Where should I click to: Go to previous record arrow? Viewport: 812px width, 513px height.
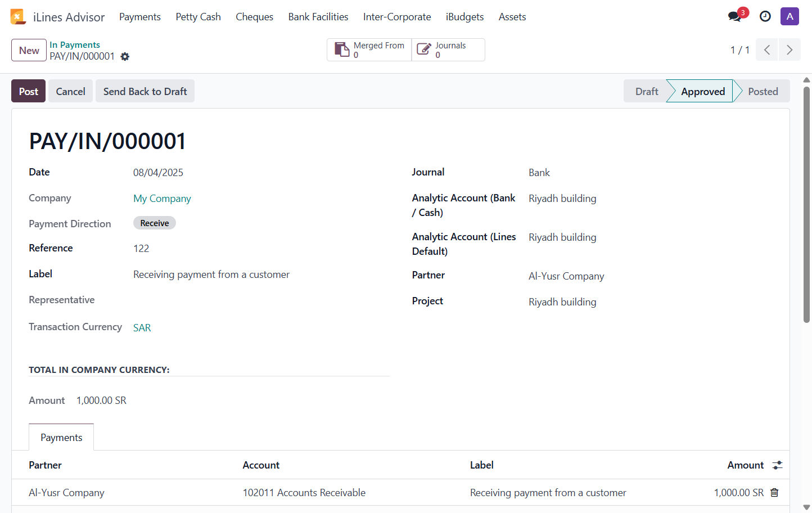click(767, 49)
